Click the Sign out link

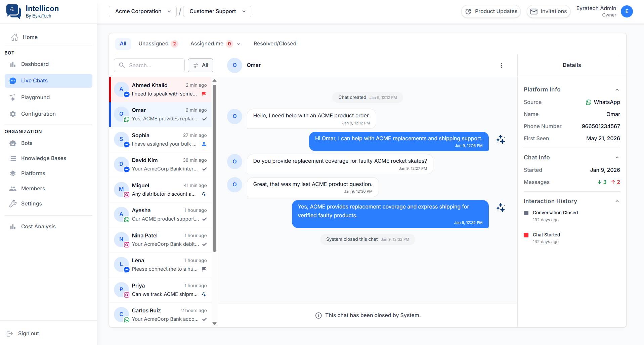point(23,334)
